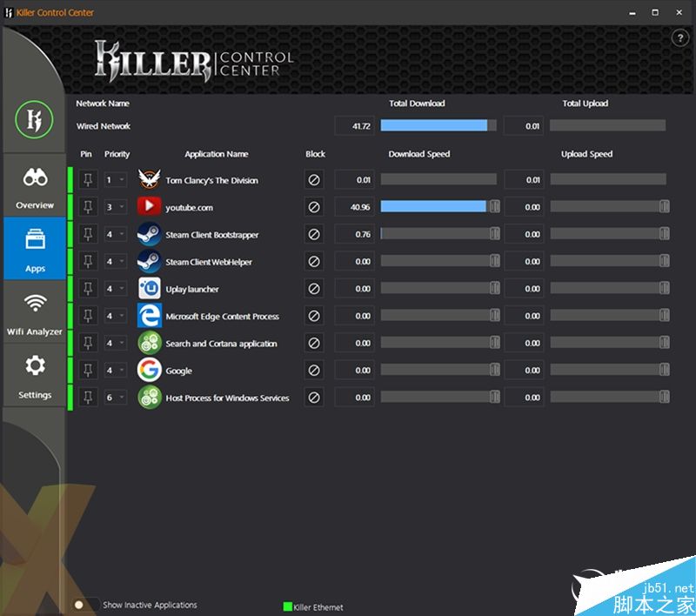Adjust youtube.com download limit slider

pos(494,206)
